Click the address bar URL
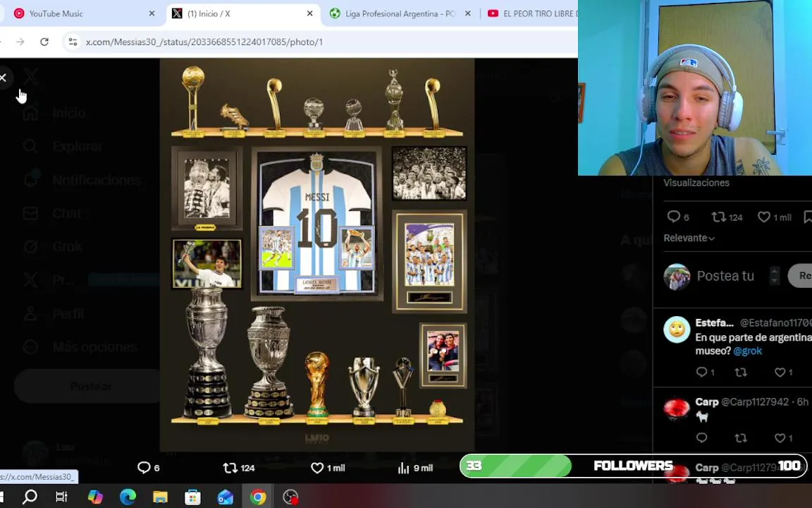The height and width of the screenshot is (508, 812). click(204, 42)
